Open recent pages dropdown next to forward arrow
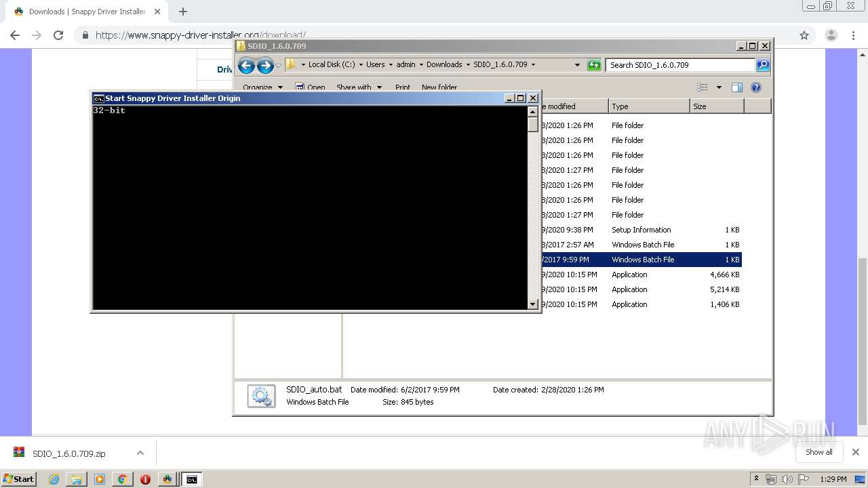This screenshot has height=488, width=868. [278, 66]
